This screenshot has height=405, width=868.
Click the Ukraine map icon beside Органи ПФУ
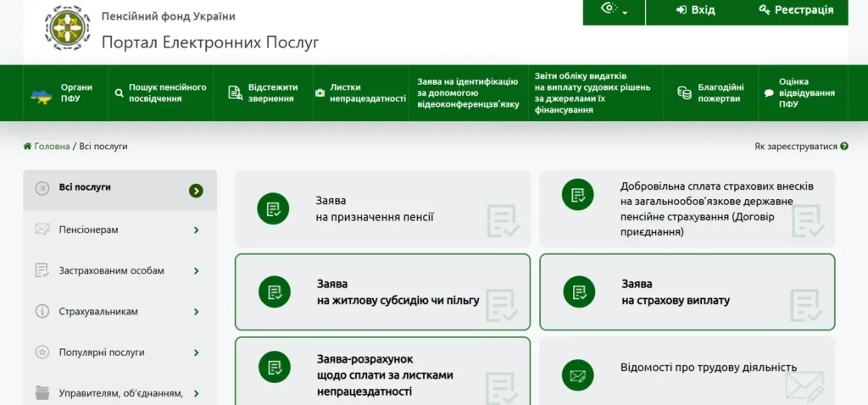(x=41, y=97)
